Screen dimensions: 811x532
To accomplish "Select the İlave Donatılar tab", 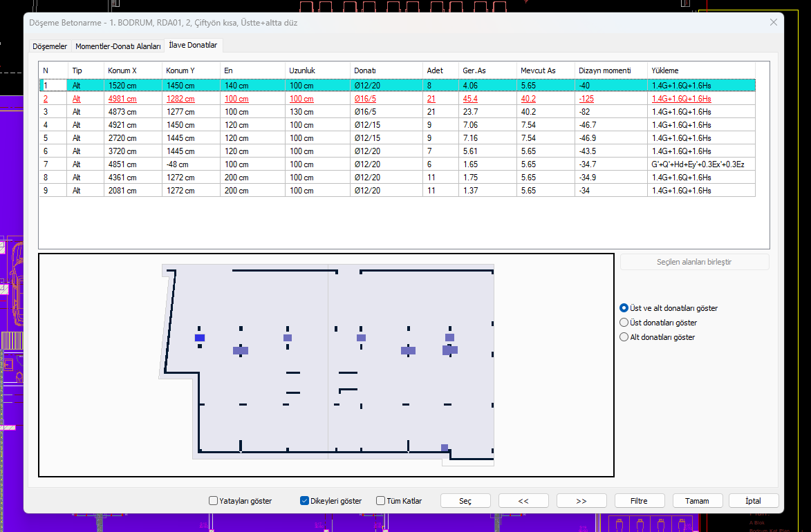I will [193, 45].
